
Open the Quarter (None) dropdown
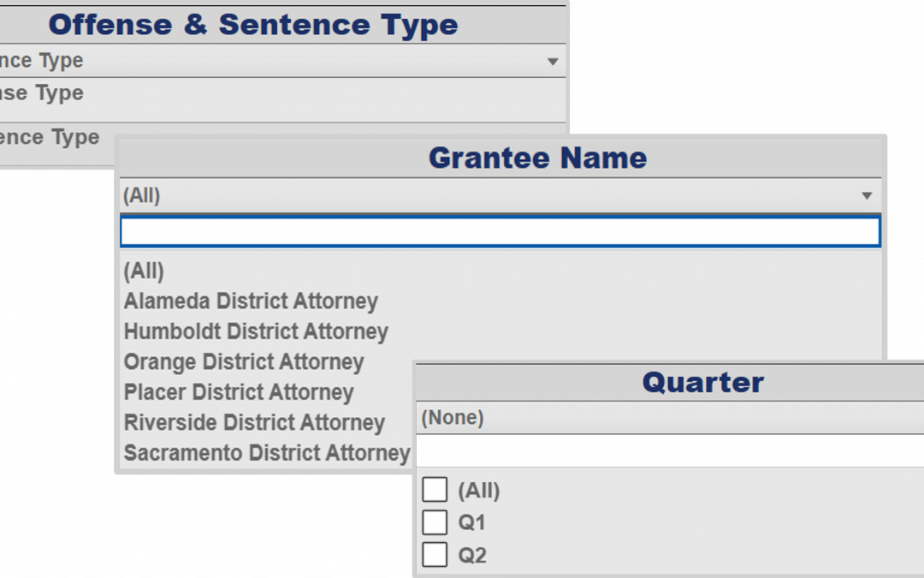click(667, 418)
